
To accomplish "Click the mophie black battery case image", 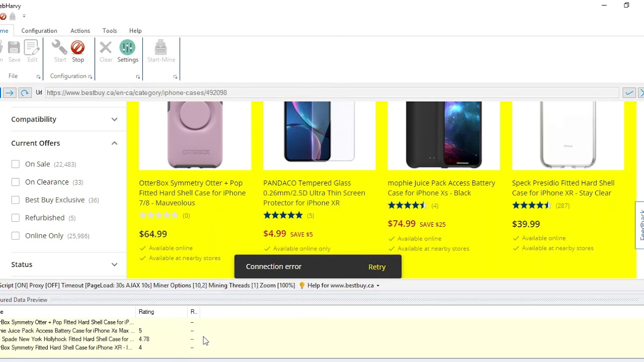I will (x=444, y=135).
